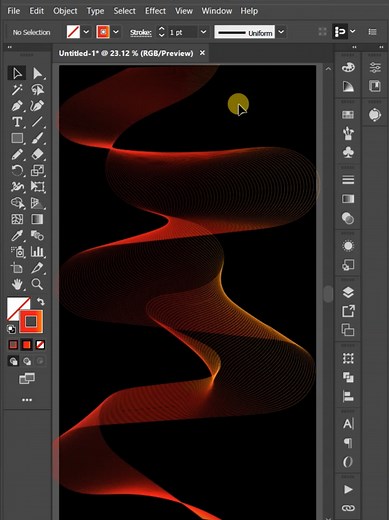The image size is (389, 520).
Task: Click the toolbox Fill swatch
Action: 15,306
